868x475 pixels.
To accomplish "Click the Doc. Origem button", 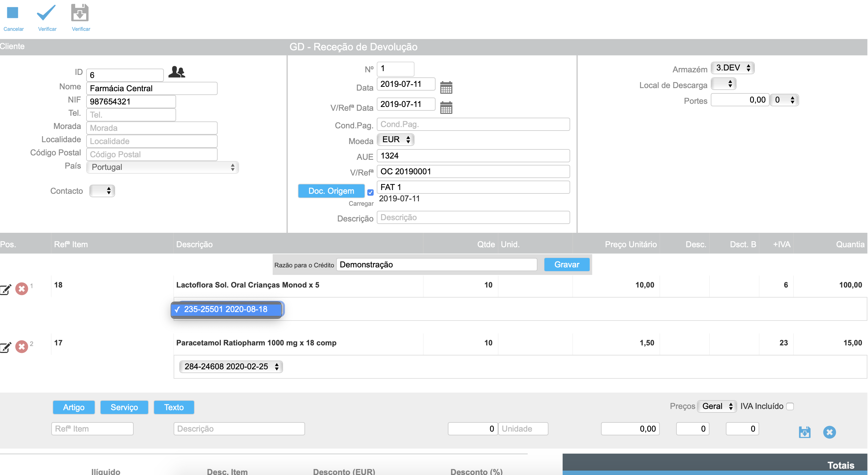I will 331,191.
